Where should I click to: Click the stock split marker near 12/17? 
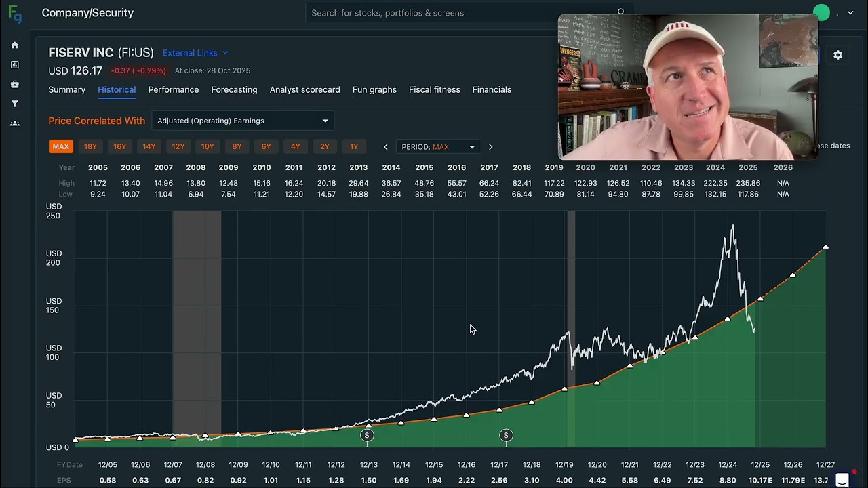(x=506, y=435)
